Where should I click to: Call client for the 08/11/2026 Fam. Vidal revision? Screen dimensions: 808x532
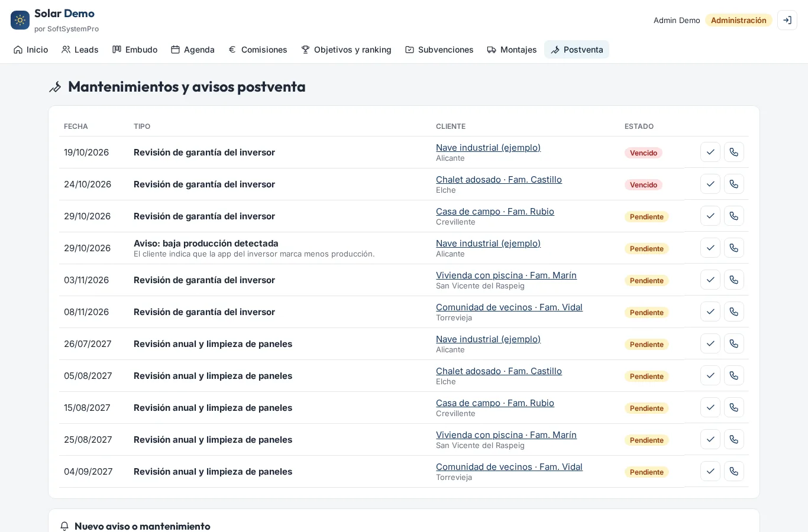click(734, 312)
